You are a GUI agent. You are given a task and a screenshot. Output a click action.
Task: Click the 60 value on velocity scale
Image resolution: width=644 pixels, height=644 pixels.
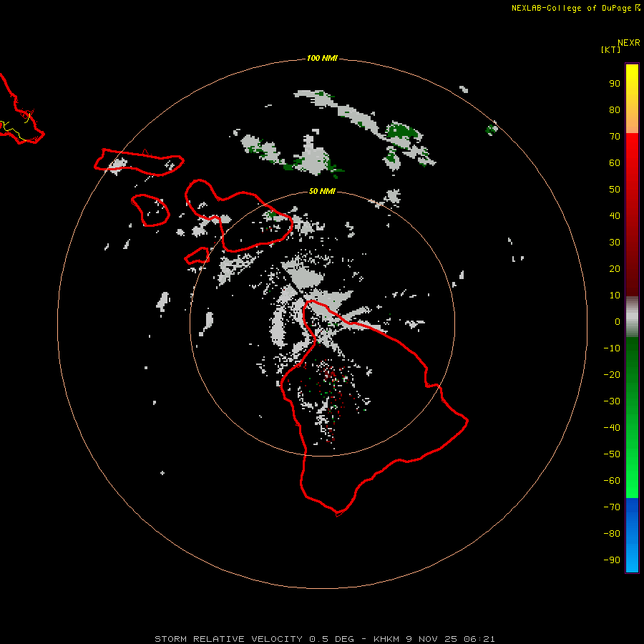(x=615, y=163)
